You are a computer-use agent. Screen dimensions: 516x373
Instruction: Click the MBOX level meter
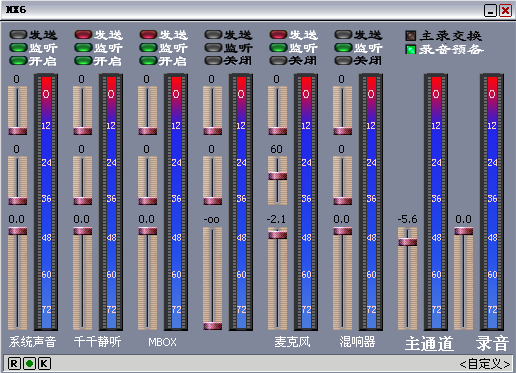(176, 202)
